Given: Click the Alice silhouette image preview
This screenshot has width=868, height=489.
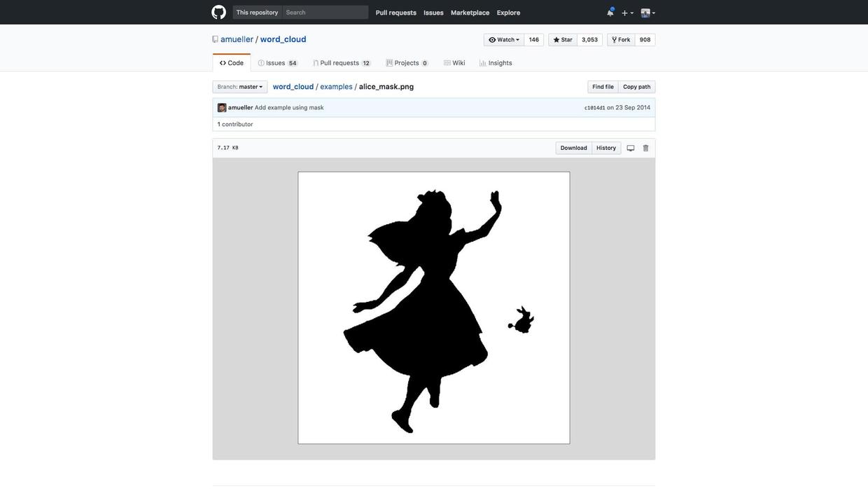Looking at the screenshot, I should (433, 308).
